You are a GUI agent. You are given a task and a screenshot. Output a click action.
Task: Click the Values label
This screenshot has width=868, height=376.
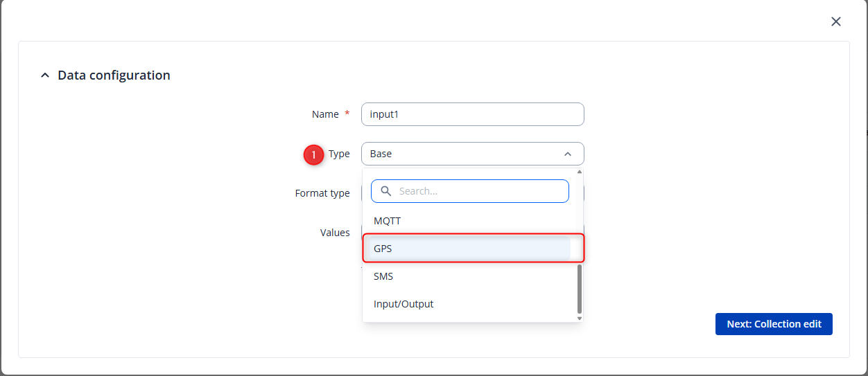(x=335, y=233)
